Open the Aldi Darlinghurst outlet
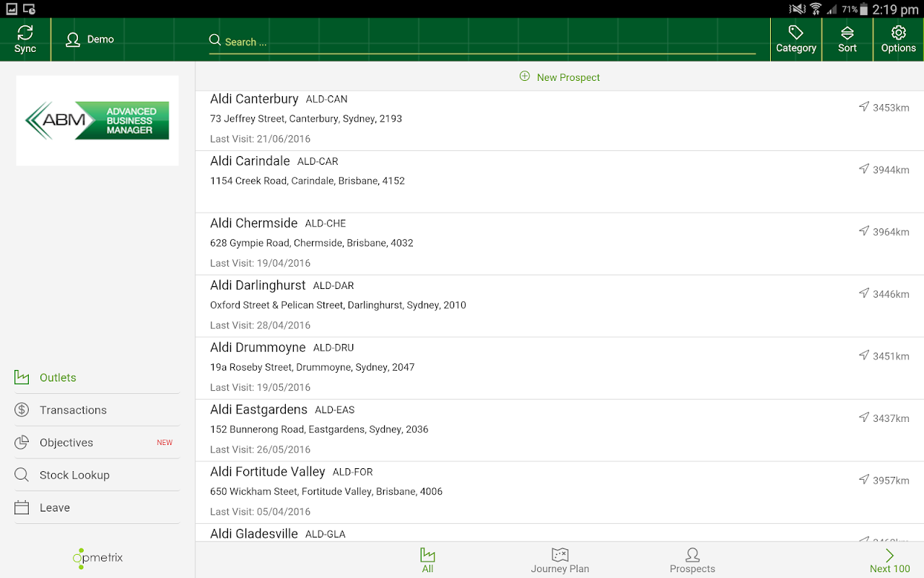The image size is (924, 578). pos(559,306)
